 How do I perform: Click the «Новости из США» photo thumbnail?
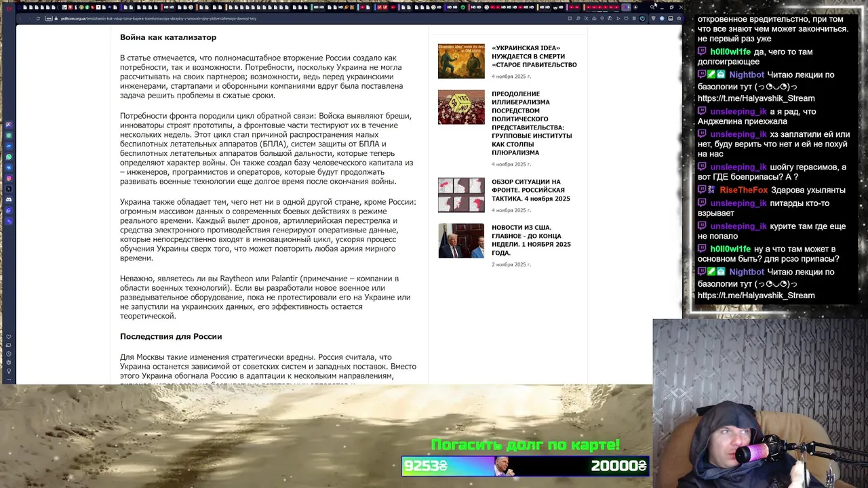[461, 241]
